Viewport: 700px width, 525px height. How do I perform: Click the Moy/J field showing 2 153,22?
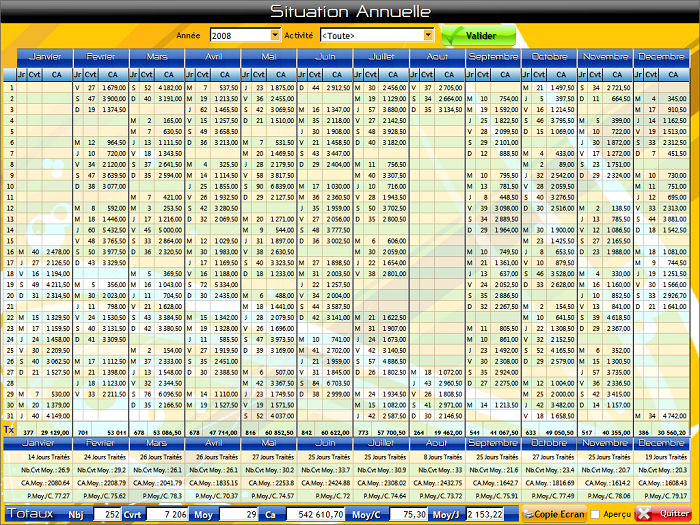coord(484,513)
